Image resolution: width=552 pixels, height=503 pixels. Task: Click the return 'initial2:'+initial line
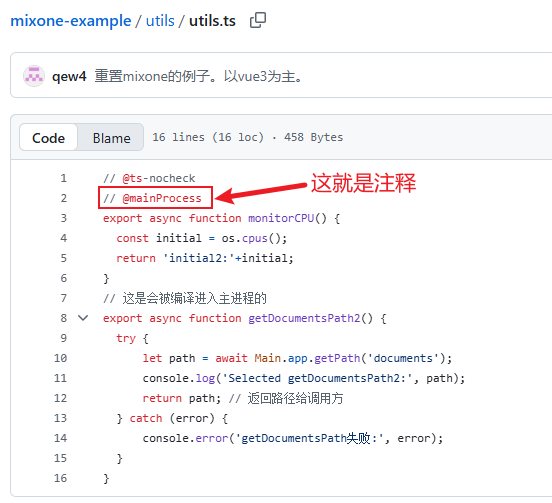click(205, 258)
